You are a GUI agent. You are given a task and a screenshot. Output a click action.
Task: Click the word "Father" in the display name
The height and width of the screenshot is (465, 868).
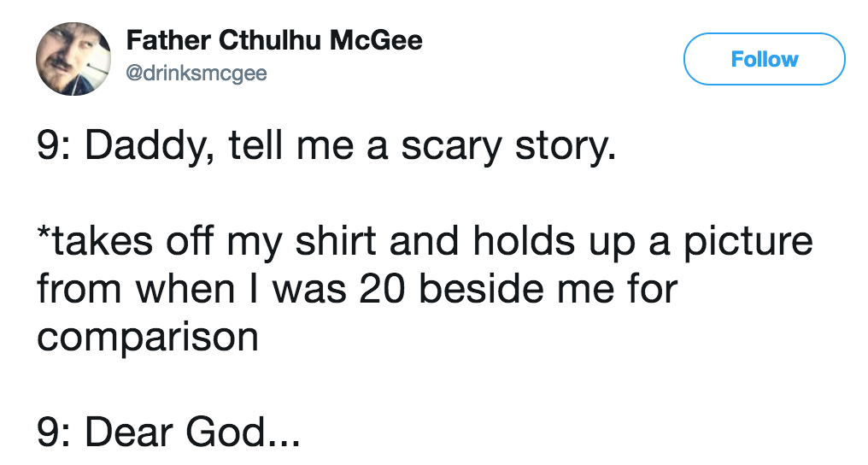click(167, 40)
